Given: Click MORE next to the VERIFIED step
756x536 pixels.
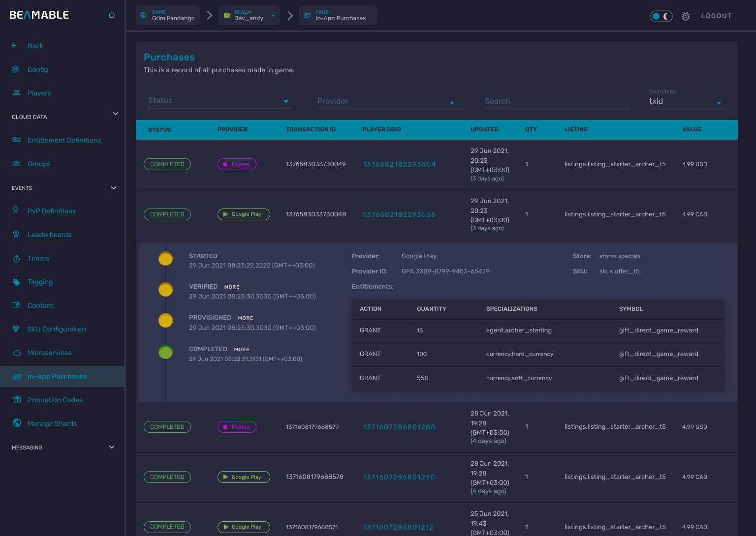Looking at the screenshot, I should 232,287.
